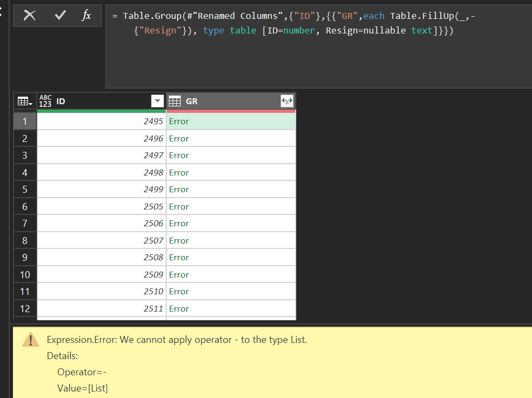Image resolution: width=532 pixels, height=398 pixels.
Task: Change the ID column data type icon
Action: pos(45,101)
